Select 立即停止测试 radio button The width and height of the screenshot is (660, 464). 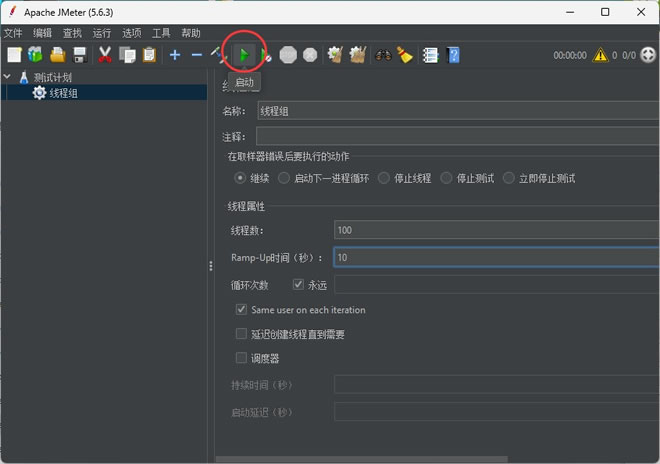tap(508, 178)
